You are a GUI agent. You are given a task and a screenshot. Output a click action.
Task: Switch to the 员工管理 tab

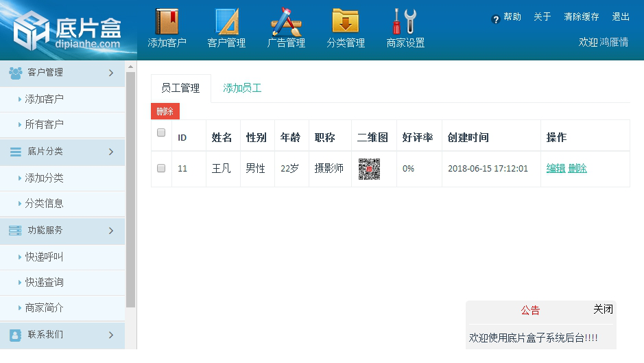[180, 88]
